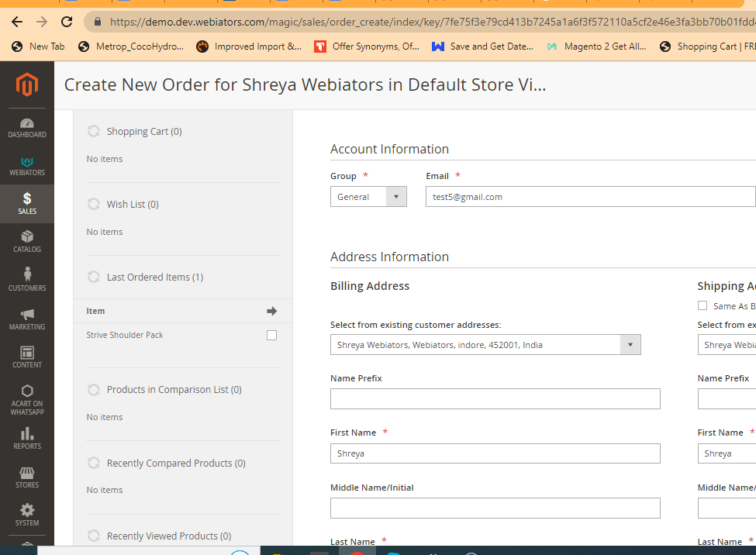Check the Strive Shoulder Pack item checkbox
756x555 pixels.
272,335
